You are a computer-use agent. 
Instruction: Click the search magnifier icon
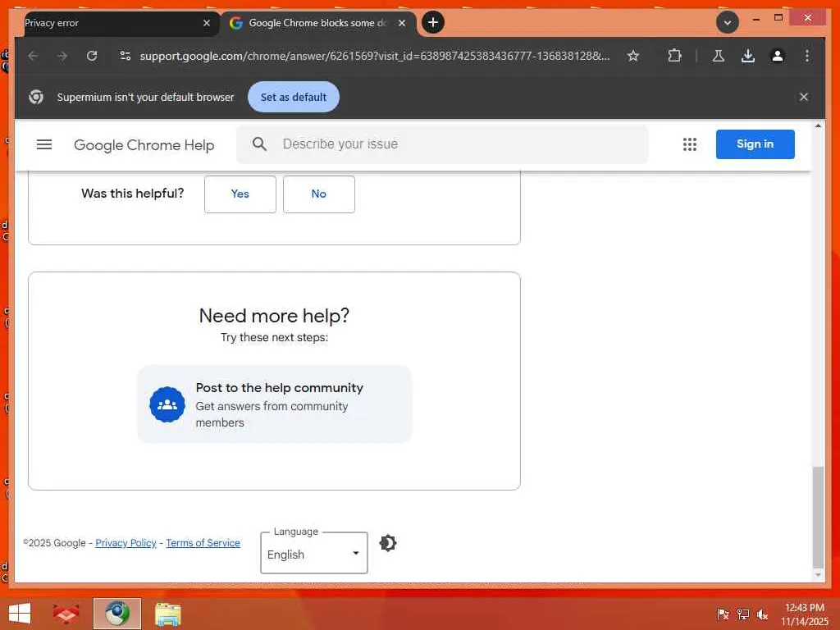point(259,144)
